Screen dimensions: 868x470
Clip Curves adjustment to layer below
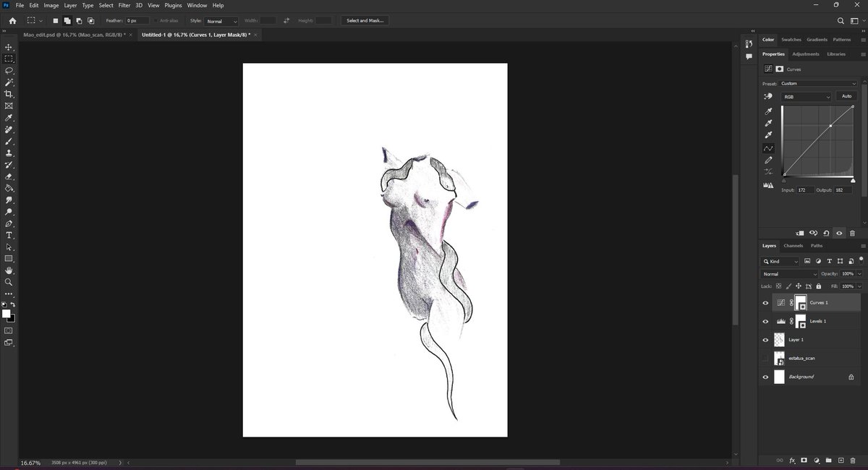pyautogui.click(x=799, y=233)
